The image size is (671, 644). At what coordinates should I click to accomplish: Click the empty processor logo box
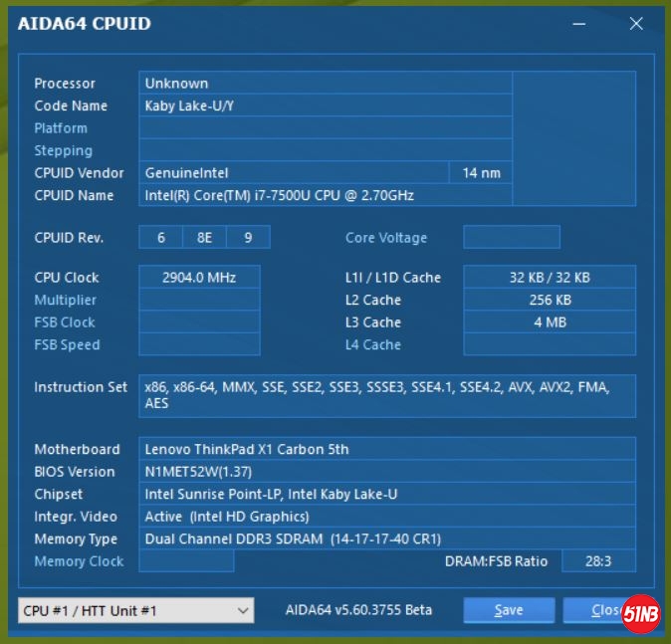click(x=573, y=138)
